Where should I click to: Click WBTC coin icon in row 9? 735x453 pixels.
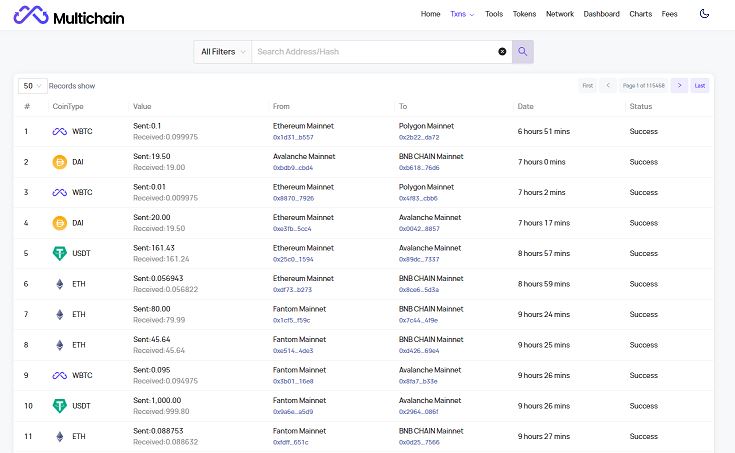point(60,376)
